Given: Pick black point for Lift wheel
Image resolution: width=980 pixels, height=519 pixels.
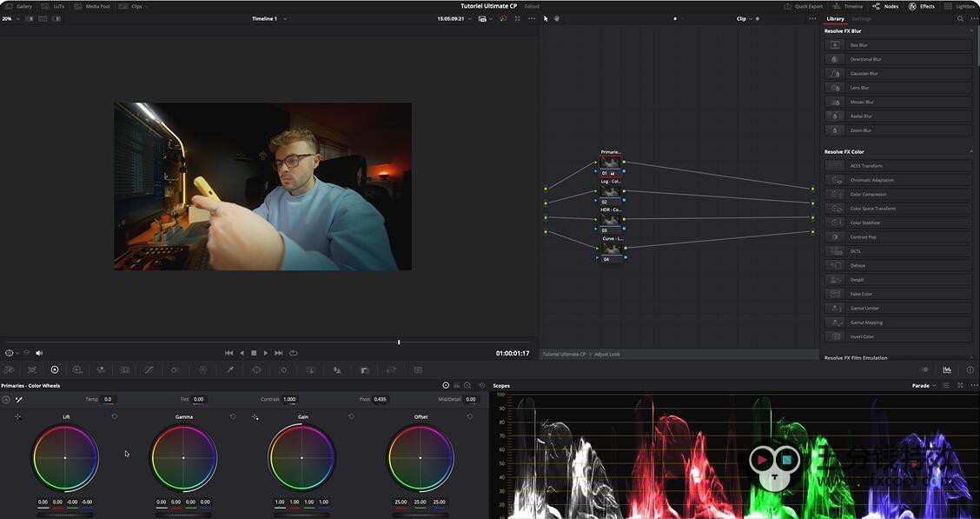Looking at the screenshot, I should [18, 416].
